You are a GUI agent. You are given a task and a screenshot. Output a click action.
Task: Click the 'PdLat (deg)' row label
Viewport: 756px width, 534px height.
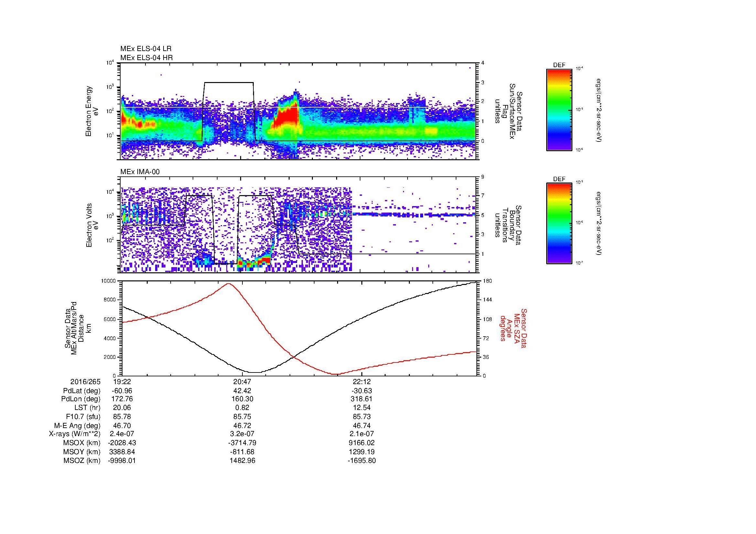click(x=82, y=391)
